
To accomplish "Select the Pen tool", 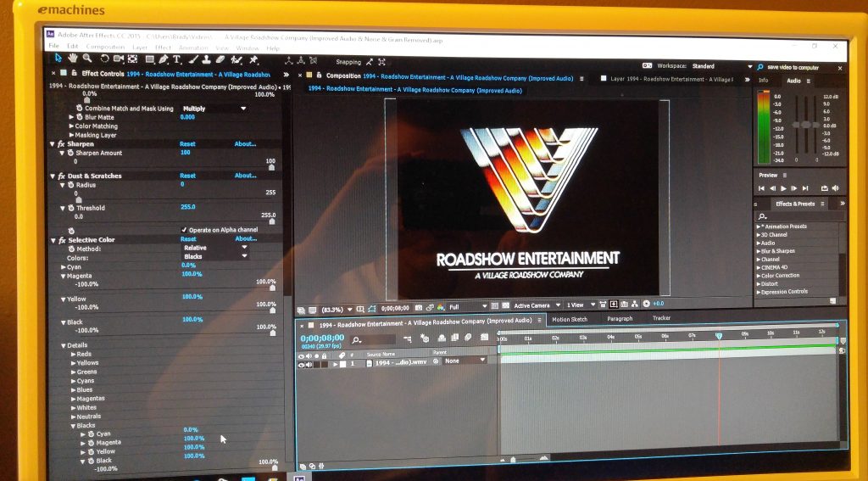I will click(164, 59).
